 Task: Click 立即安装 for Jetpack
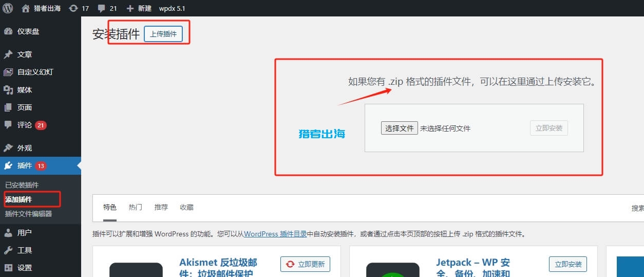click(x=568, y=264)
